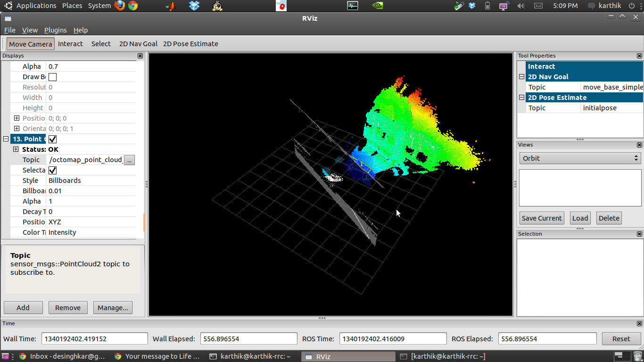Select the Move Camera tool
Image resolution: width=644 pixels, height=362 pixels.
[x=30, y=44]
